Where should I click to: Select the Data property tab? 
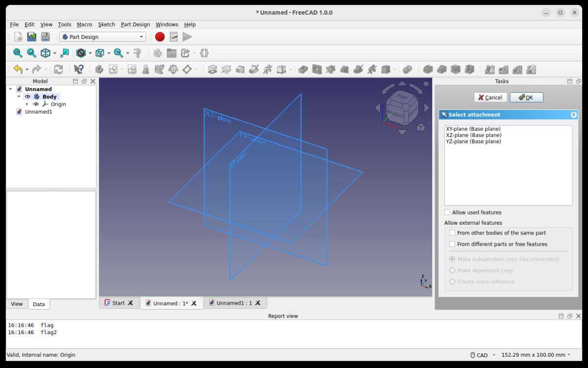tap(39, 304)
